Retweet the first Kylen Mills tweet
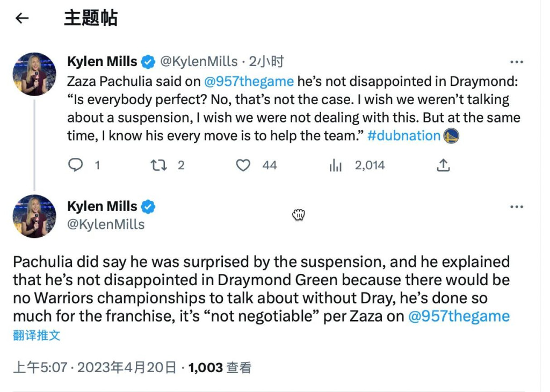 point(159,165)
